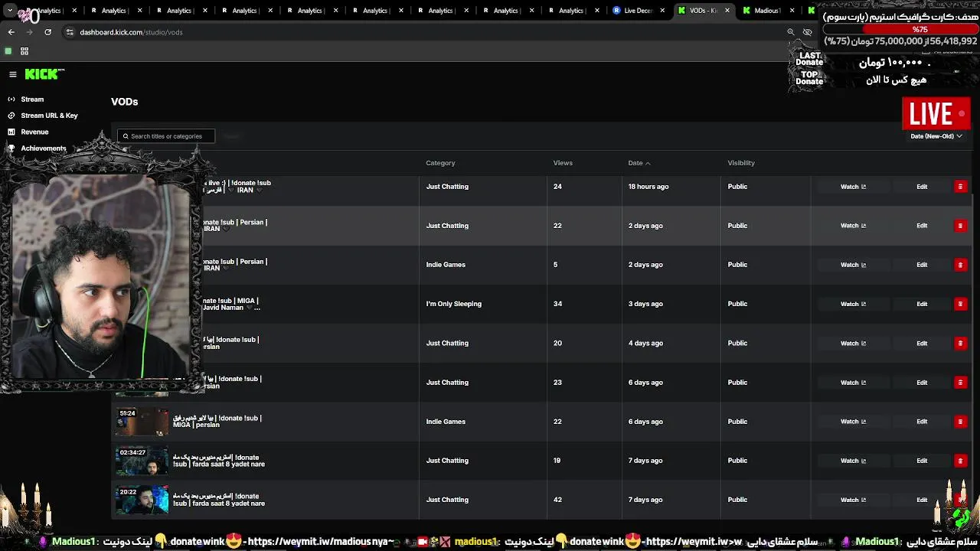Open the browser tab search chevron
Viewport: 980px width, 551px height.
10,11
